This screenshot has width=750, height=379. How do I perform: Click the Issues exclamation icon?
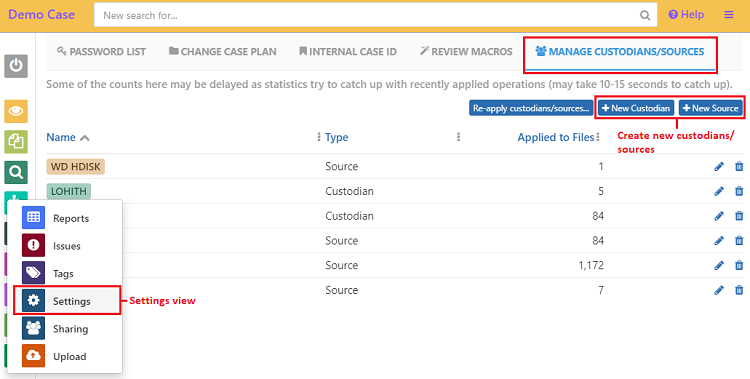(x=33, y=245)
